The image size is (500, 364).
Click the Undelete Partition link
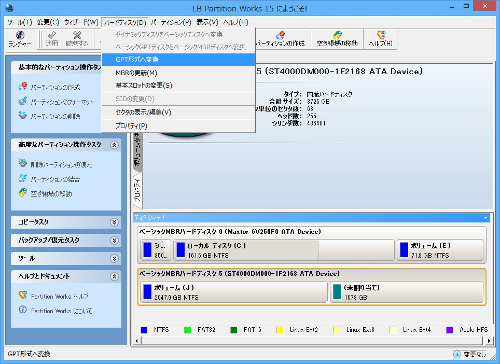[61, 164]
